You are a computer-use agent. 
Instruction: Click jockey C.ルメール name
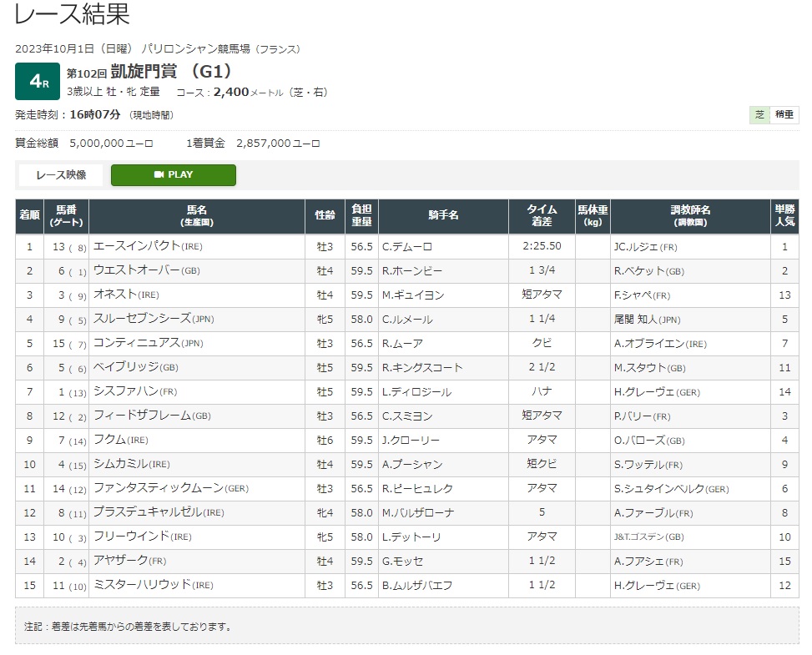click(407, 320)
